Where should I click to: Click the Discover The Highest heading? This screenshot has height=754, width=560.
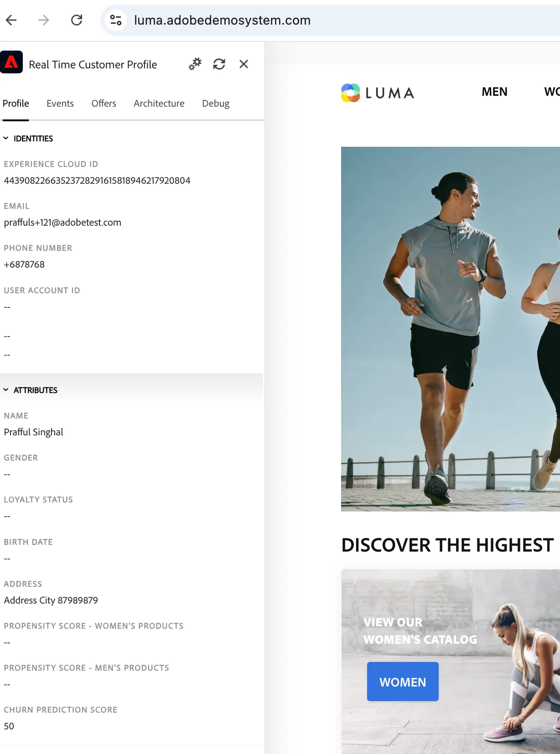click(x=448, y=545)
